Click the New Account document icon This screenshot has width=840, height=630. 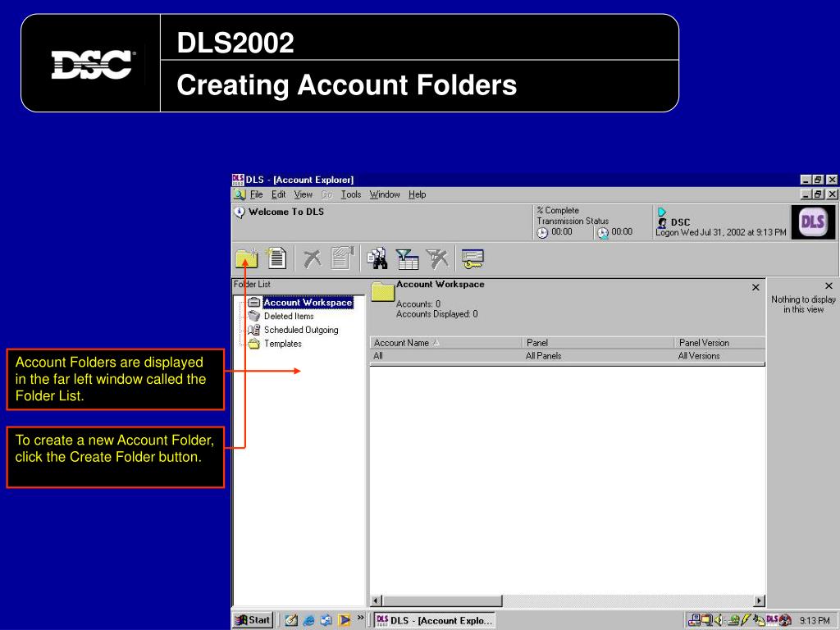click(276, 258)
